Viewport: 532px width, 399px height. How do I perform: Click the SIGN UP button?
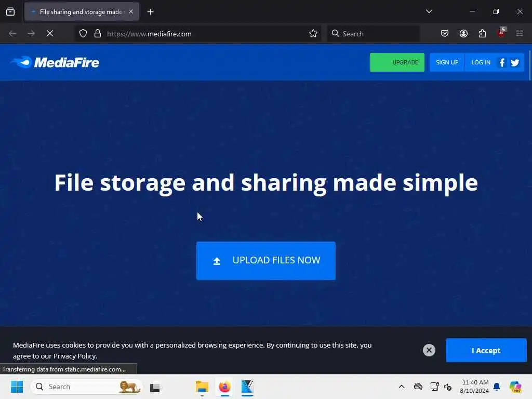click(447, 62)
